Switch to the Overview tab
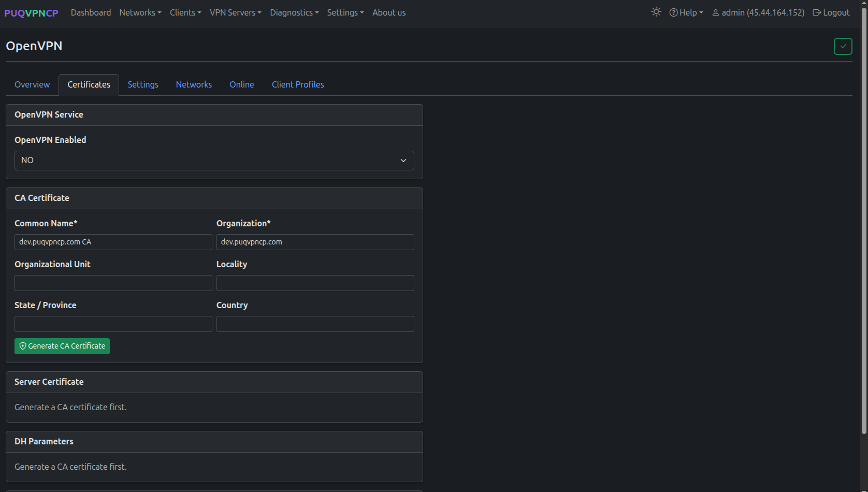The width and height of the screenshot is (868, 492). tap(32, 84)
